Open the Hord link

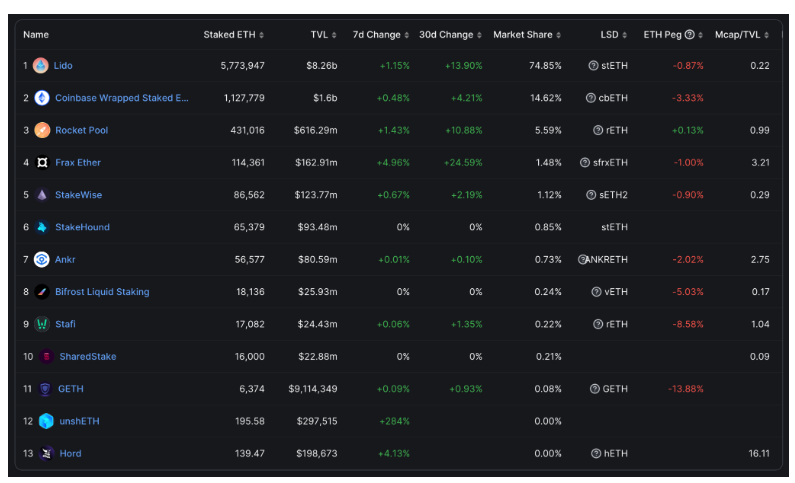[70, 453]
